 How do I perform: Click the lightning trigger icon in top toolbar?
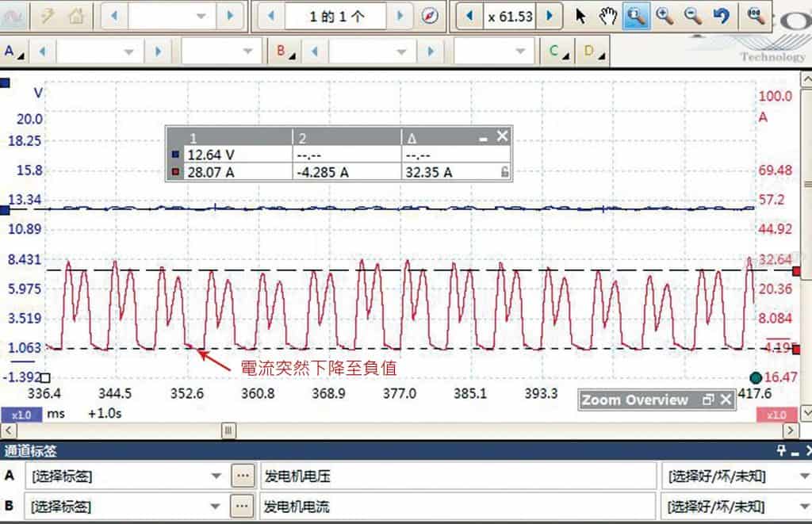(x=48, y=17)
